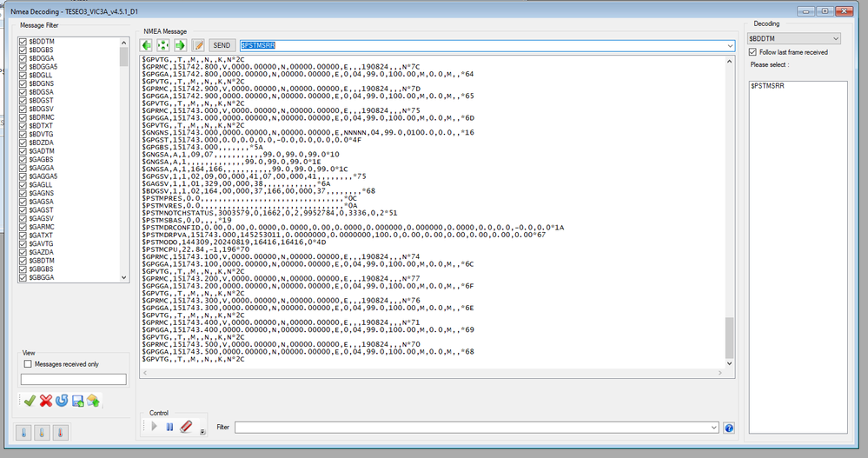Uncheck the $BDGBS message filter
Viewport: 868px width, 458px height.
point(23,50)
